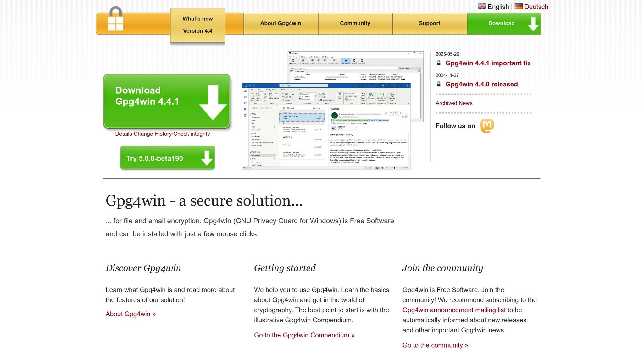Click the Try 5.0.0-beta190 label
Viewport: 644px width, 362px height.
click(x=154, y=158)
